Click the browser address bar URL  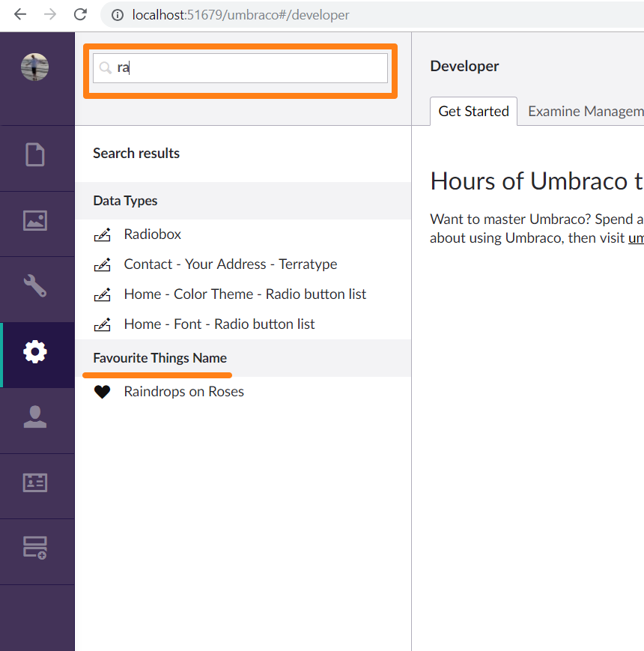(240, 15)
